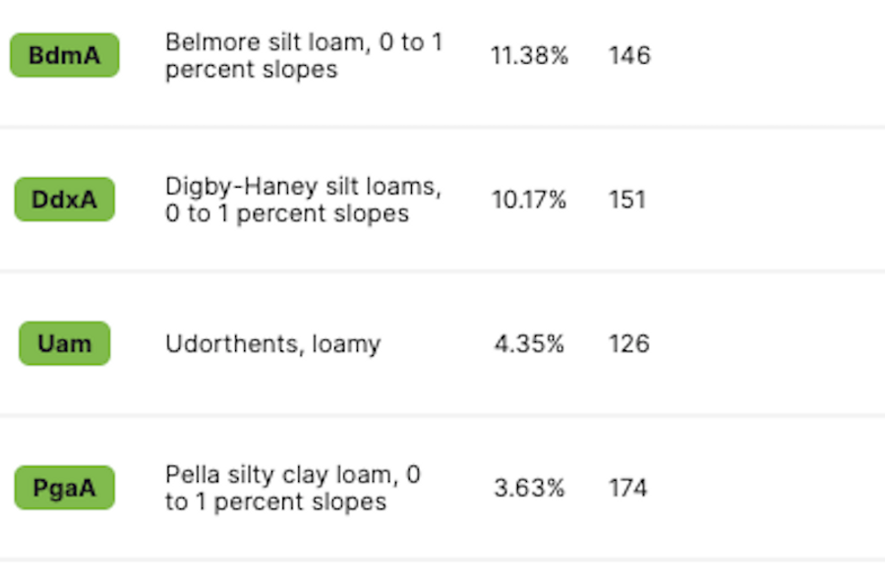Click the 11.38% coverage value

click(529, 56)
